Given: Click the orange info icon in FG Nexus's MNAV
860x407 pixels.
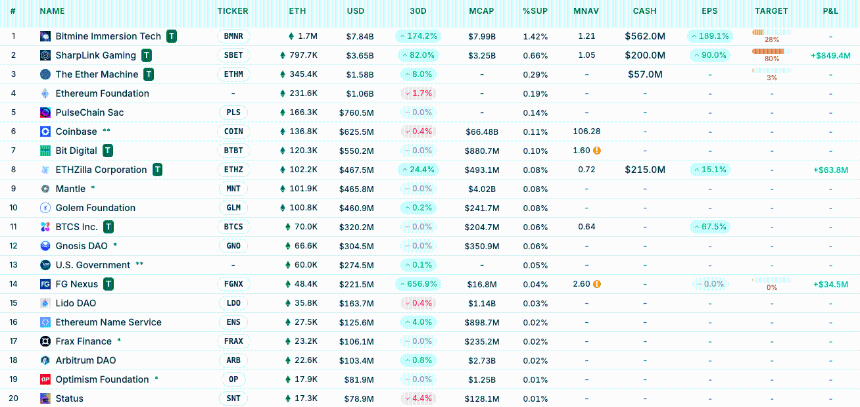Looking at the screenshot, I should tap(597, 284).
